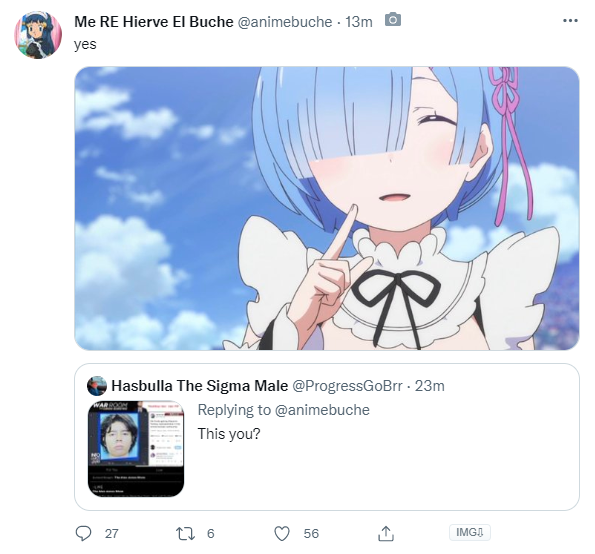View the War Room screenshot thumbnail
Image resolution: width=595 pixels, height=554 pixels.
(136, 449)
